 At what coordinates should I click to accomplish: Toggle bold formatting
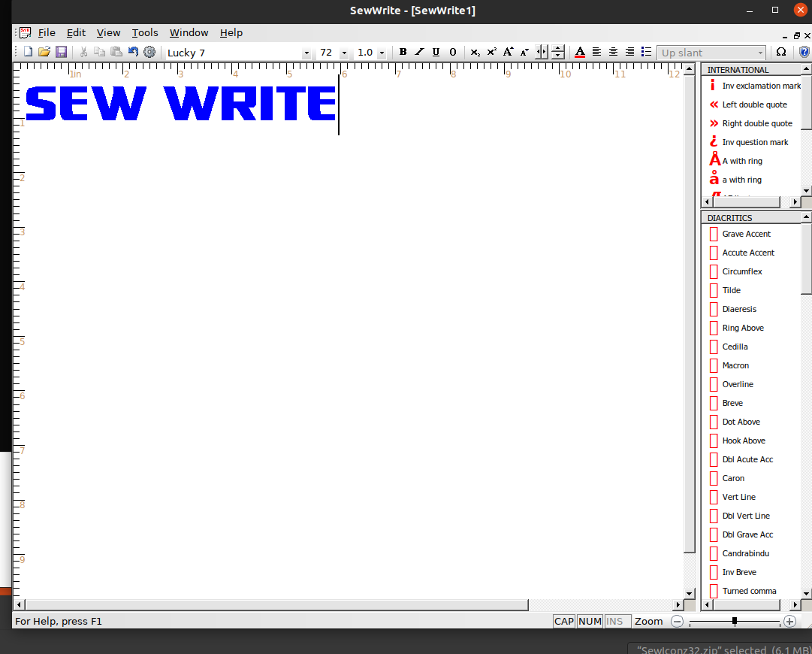pyautogui.click(x=403, y=53)
